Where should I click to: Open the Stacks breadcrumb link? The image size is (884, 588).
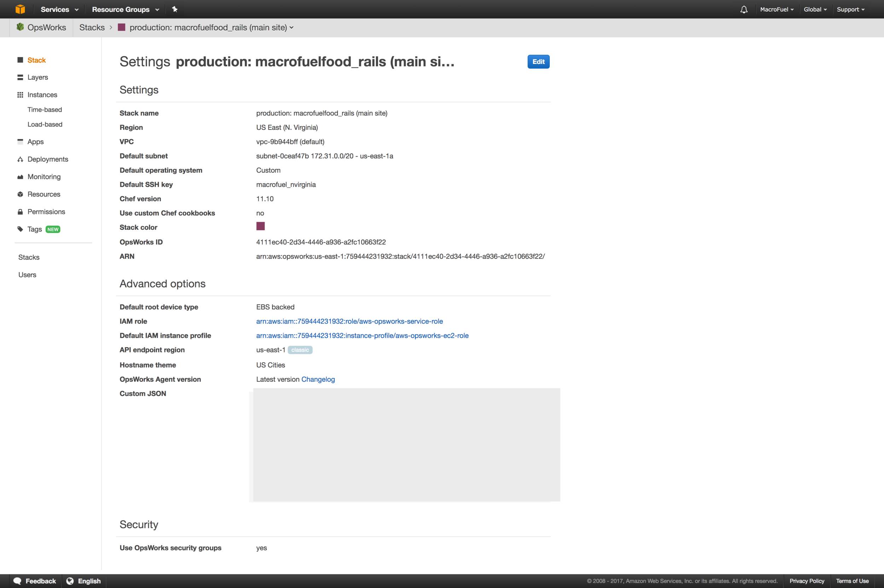tap(92, 27)
